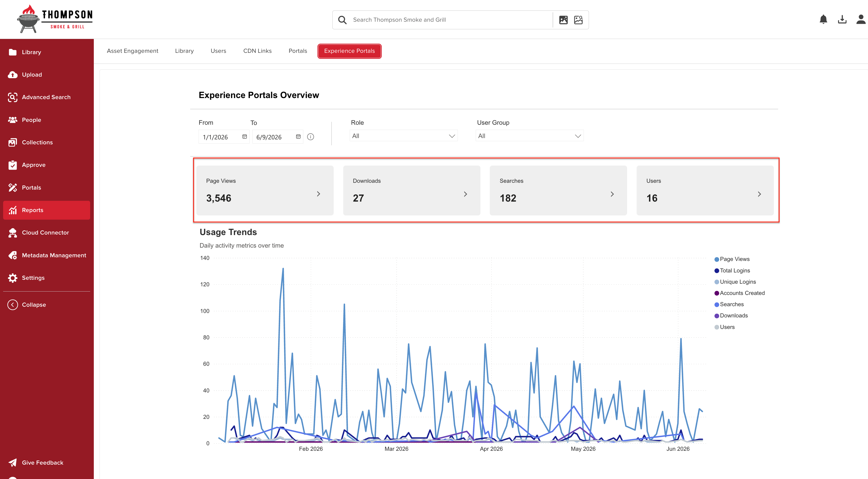The image size is (868, 479).
Task: Toggle Total Logins series in legend
Action: 732,270
